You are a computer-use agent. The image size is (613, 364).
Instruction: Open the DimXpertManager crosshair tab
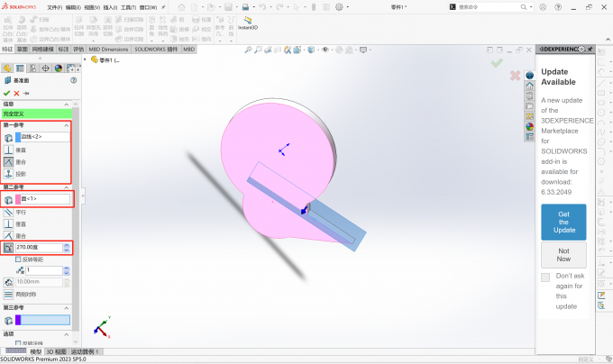point(46,68)
